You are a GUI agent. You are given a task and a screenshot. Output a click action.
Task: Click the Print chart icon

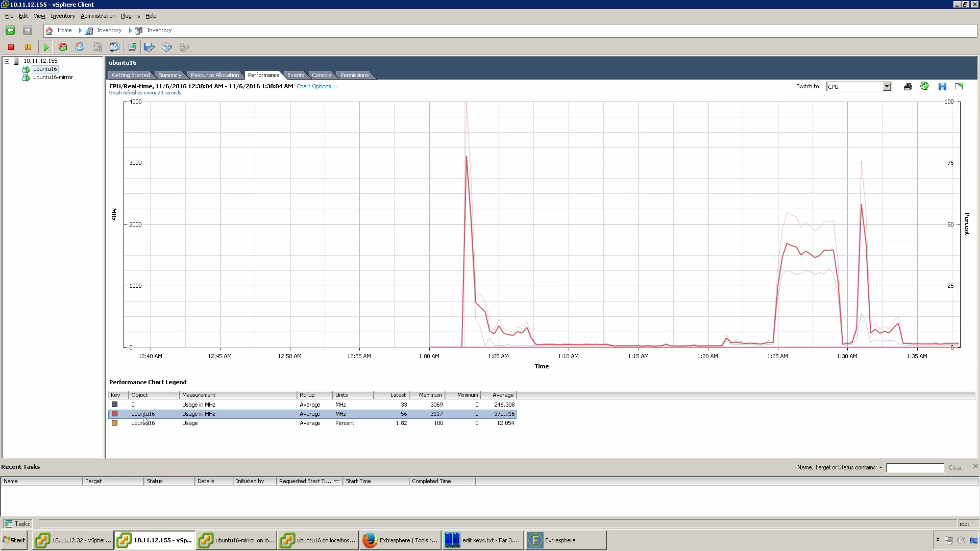pos(908,87)
